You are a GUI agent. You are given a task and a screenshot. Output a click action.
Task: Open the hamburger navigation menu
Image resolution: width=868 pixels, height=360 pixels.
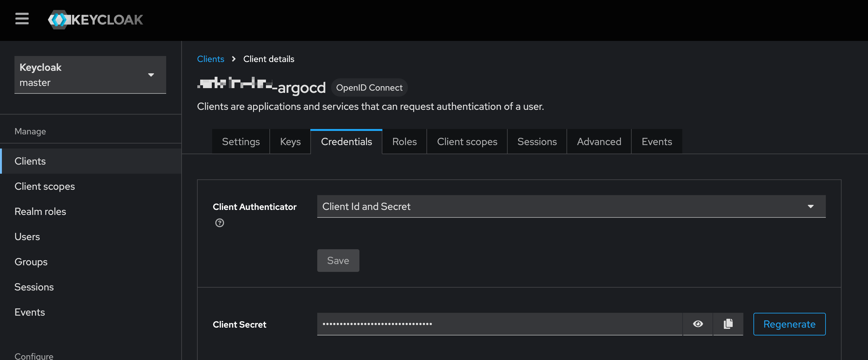(22, 19)
